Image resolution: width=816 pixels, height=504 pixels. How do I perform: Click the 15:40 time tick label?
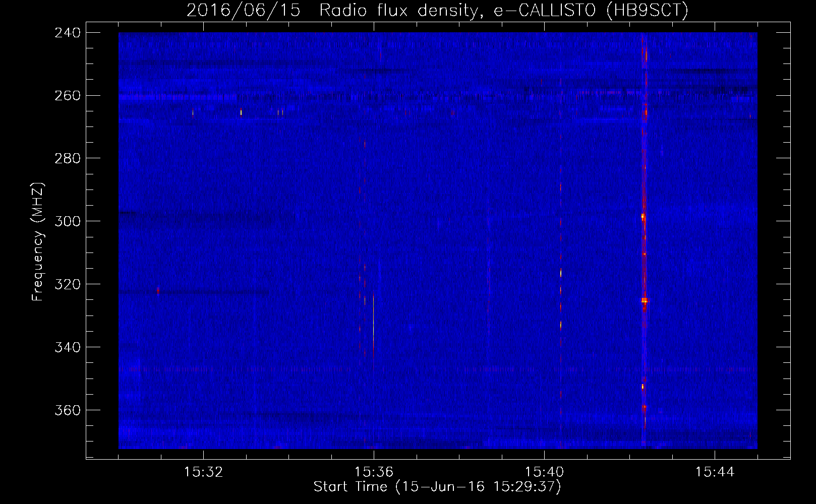[x=544, y=472]
